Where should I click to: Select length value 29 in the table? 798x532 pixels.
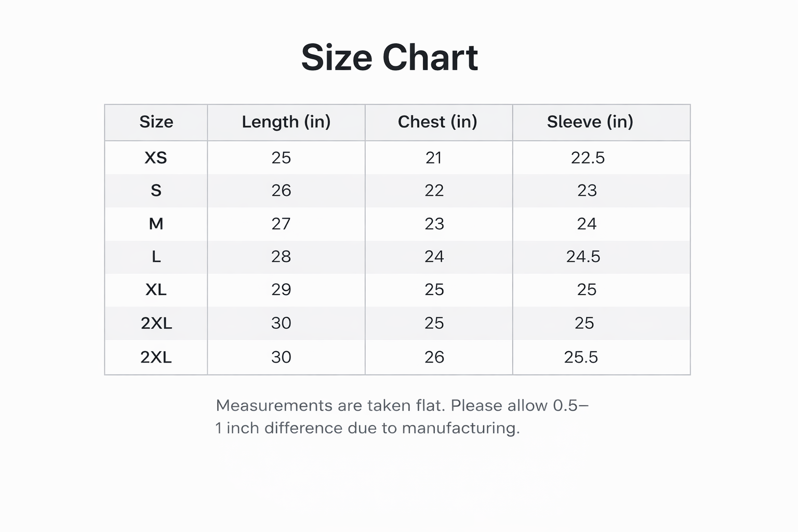pyautogui.click(x=281, y=290)
